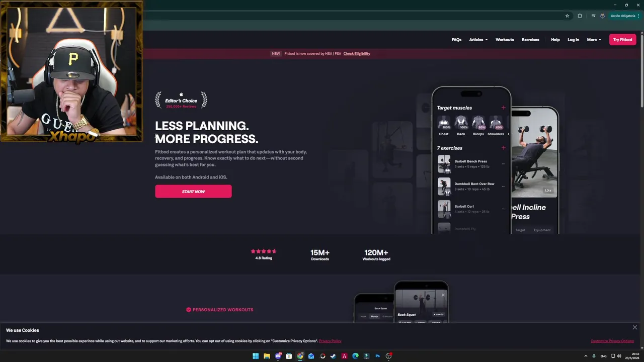Viewport: 644px width, 362px height.
Task: Switch to the Equipment tab on phone
Action: [542, 230]
